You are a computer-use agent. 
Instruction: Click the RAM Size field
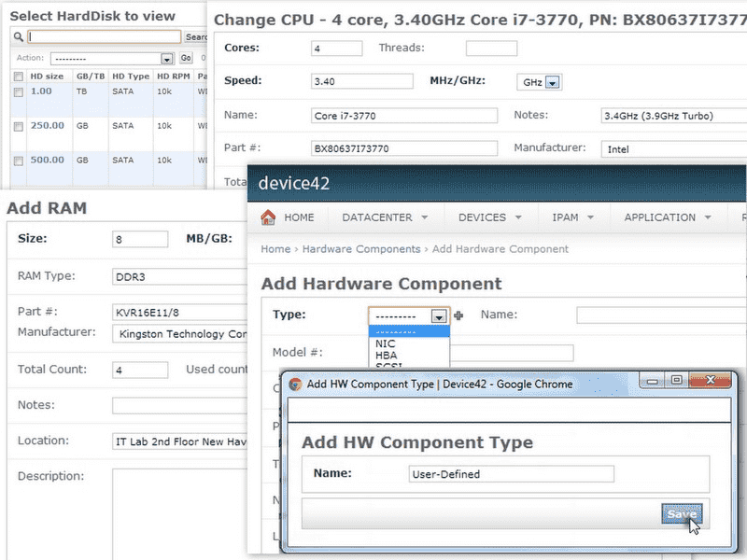pos(140,239)
